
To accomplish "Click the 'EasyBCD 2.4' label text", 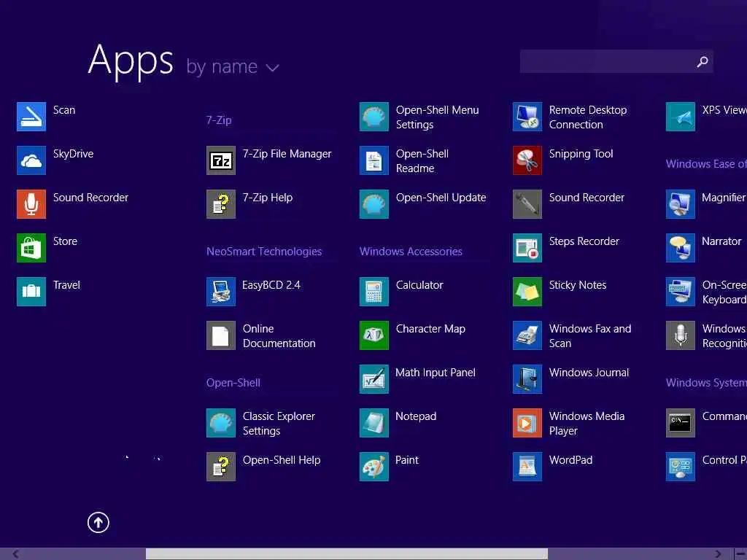I will [271, 285].
